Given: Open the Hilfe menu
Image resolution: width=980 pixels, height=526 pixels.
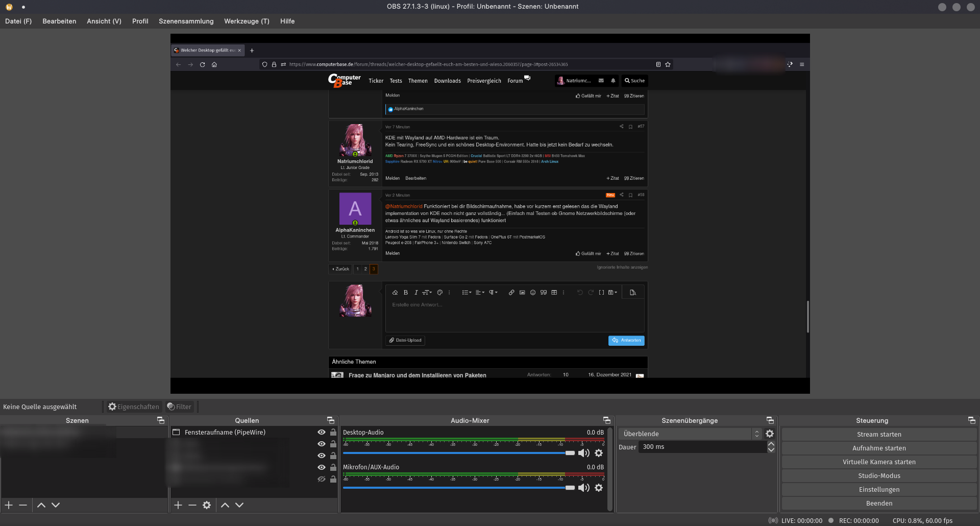Looking at the screenshot, I should (287, 21).
